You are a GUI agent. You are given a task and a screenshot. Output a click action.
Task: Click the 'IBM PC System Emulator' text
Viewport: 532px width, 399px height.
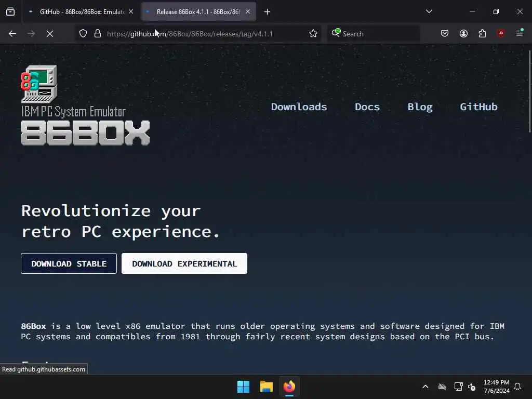[73, 112]
